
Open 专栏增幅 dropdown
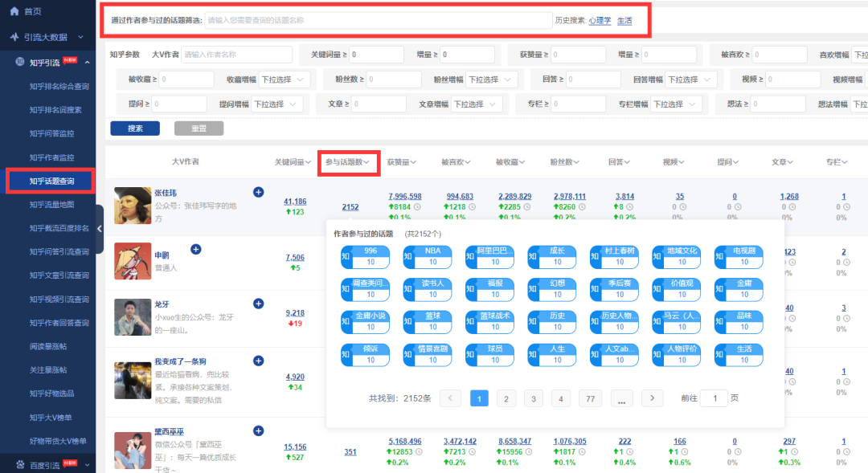[x=675, y=104]
